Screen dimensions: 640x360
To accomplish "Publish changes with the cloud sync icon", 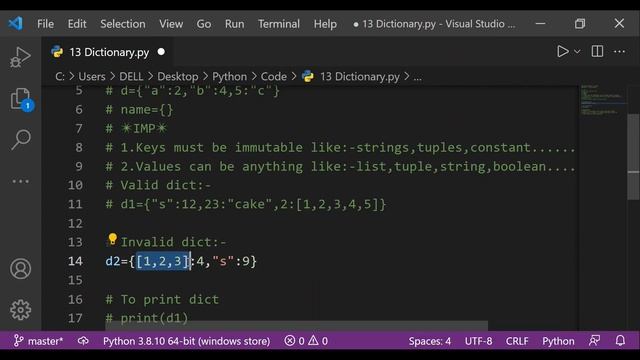I will pyautogui.click(x=83, y=341).
